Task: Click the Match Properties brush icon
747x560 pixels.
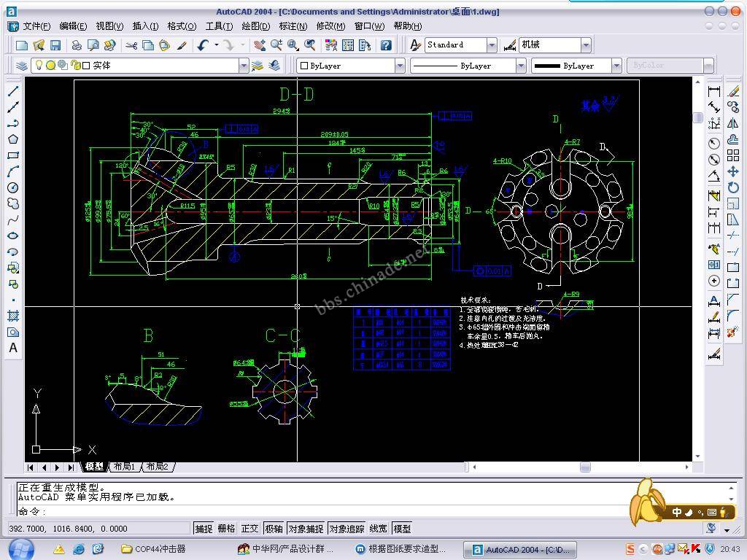Action: pyautogui.click(x=182, y=45)
